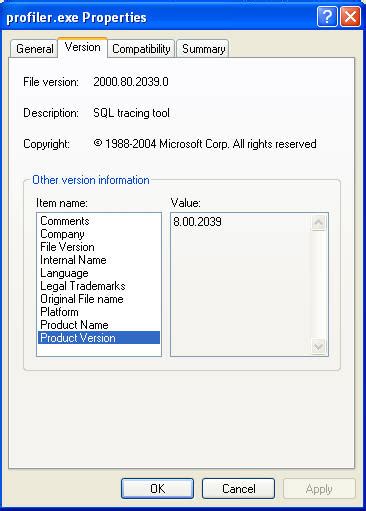This screenshot has height=511, width=366.
Task: Click the greyed-out Apply button
Action: 319,489
